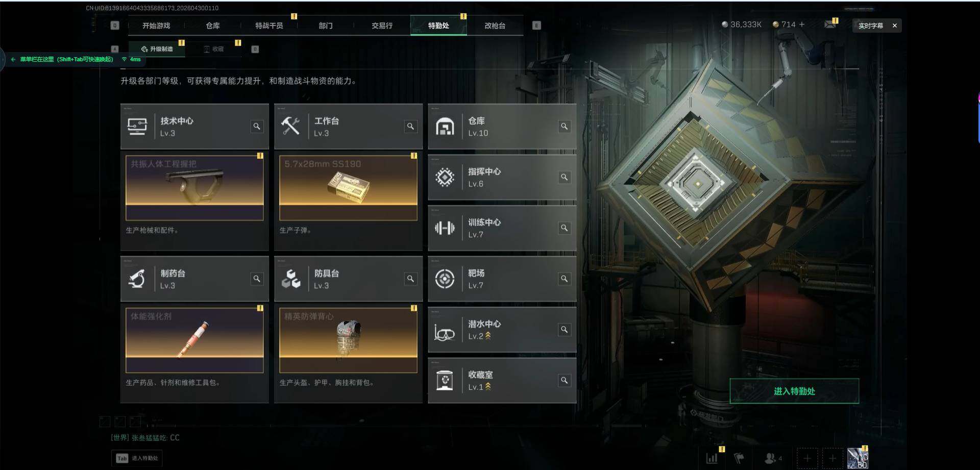The image size is (980, 470).
Task: Open the mail envelope icon
Action: (830, 24)
